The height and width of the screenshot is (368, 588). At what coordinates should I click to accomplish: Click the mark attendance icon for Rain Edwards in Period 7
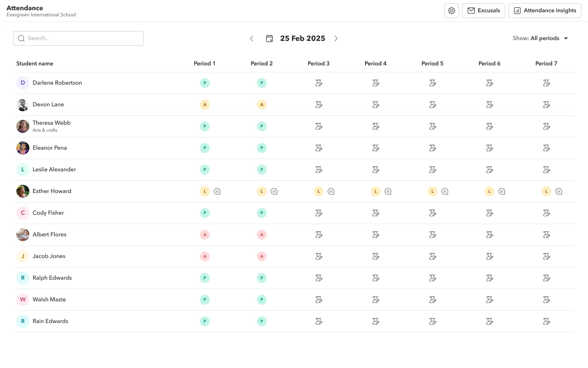pyautogui.click(x=546, y=321)
